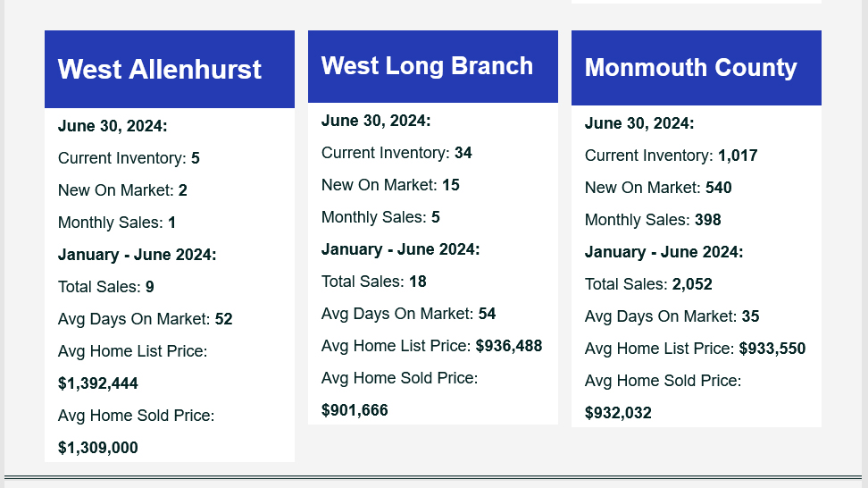Click the Monmouth County heading

pyautogui.click(x=691, y=68)
